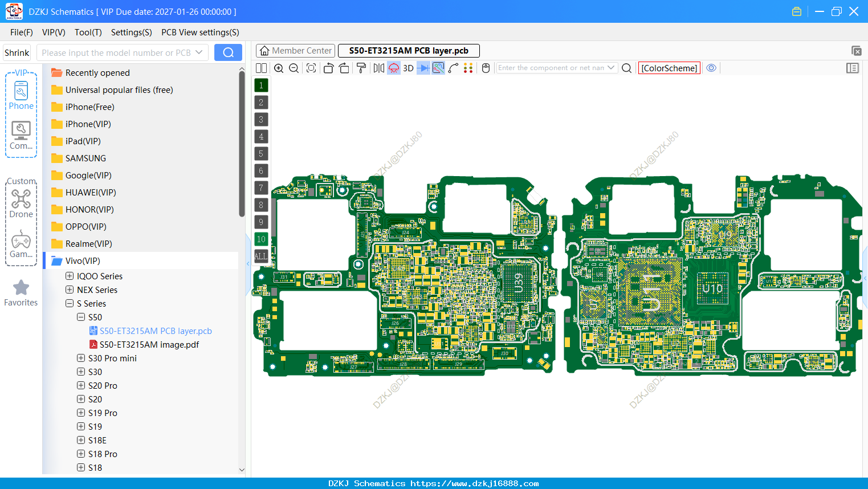Expand the S18E node

pos(81,440)
